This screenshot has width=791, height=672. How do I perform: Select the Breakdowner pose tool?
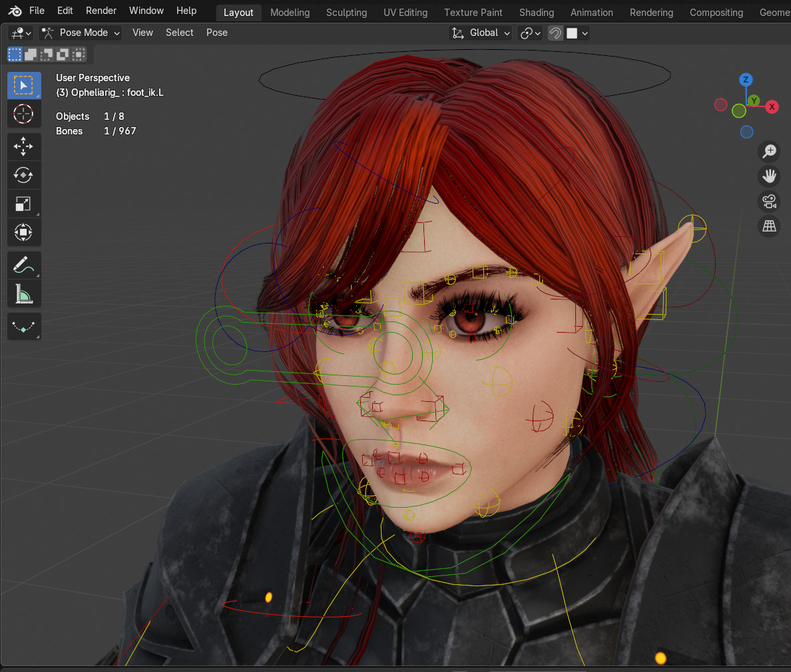[x=24, y=326]
